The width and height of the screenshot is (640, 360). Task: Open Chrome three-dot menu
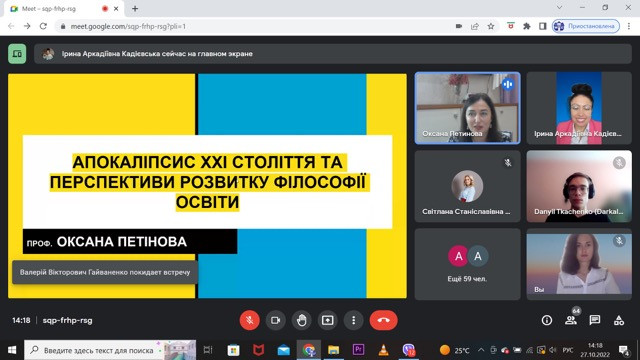629,26
